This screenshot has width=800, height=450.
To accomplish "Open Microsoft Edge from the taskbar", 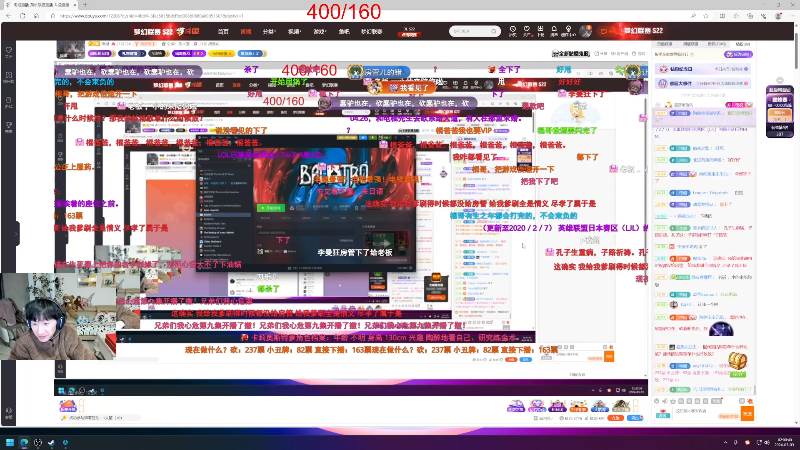I will (24, 442).
